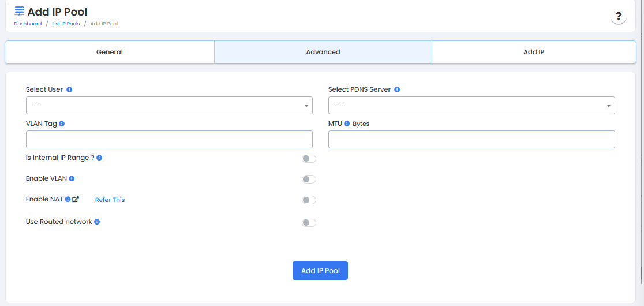This screenshot has width=644, height=306.
Task: Click info icon next to Select User
Action: click(x=69, y=90)
